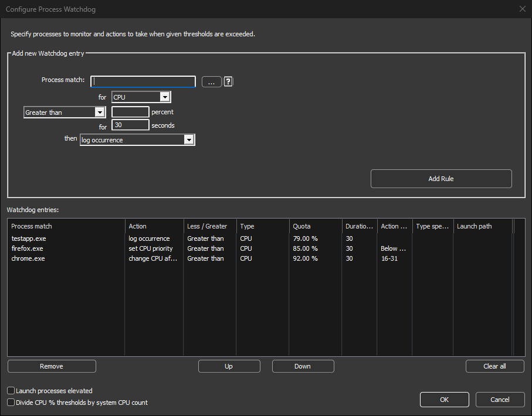
Task: Click the Up button
Action: 229,366
